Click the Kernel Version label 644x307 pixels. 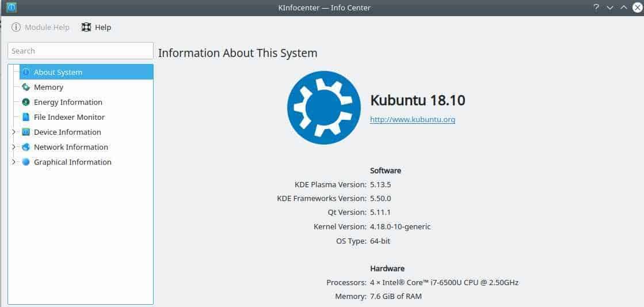340,226
